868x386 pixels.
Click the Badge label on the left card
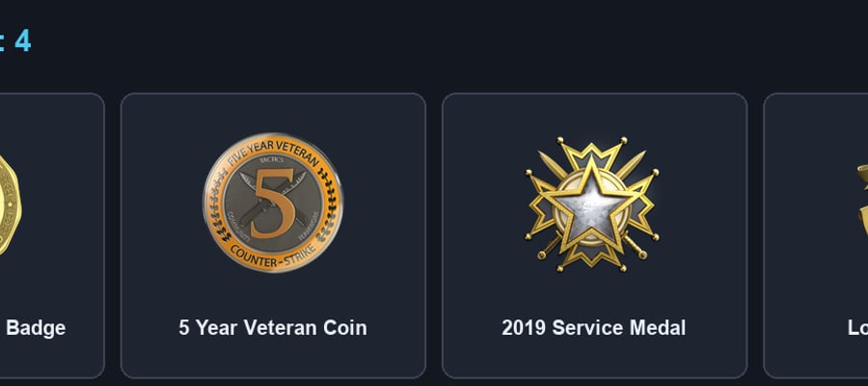click(x=36, y=328)
